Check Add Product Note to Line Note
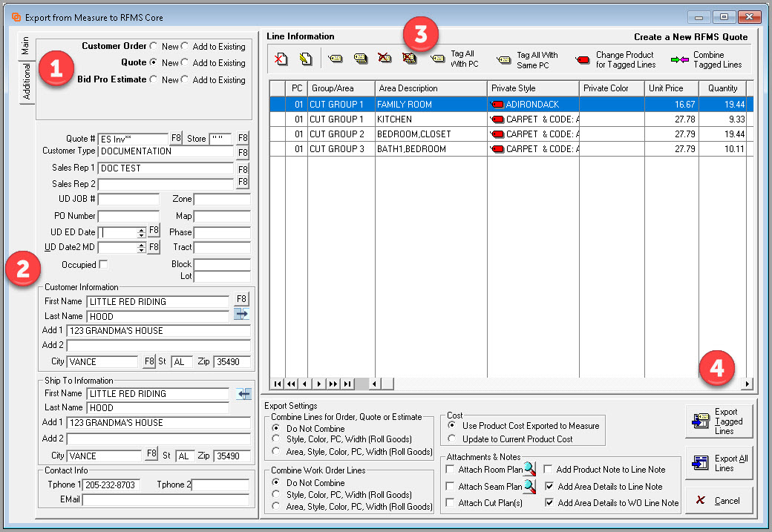The height and width of the screenshot is (532, 772). pos(548,469)
